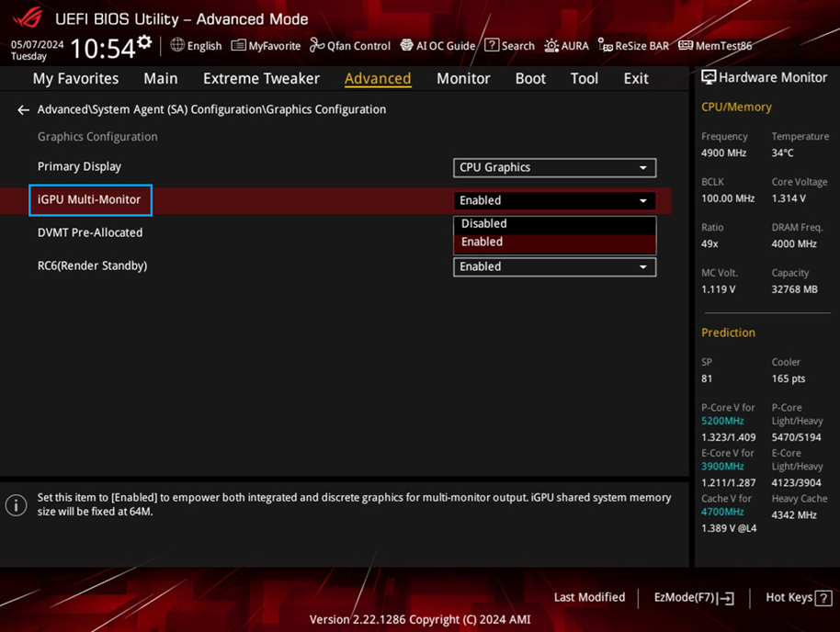Click the English language globe icon

click(x=177, y=45)
